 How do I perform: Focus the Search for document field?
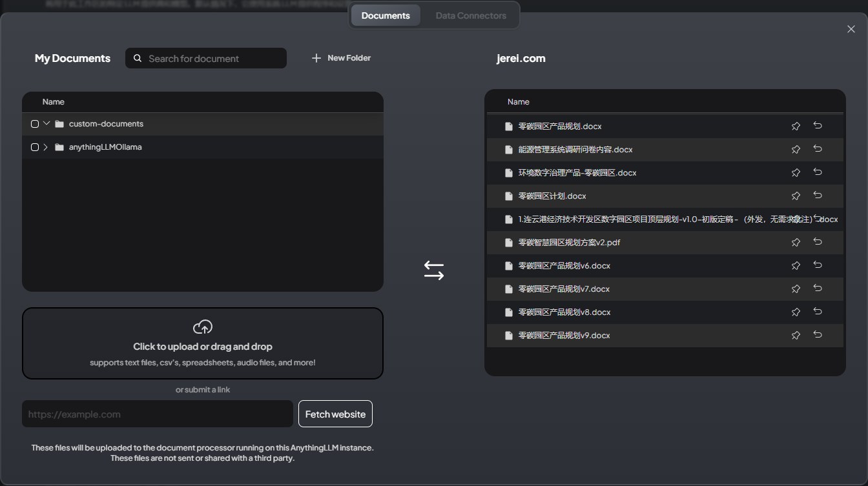[x=206, y=58]
